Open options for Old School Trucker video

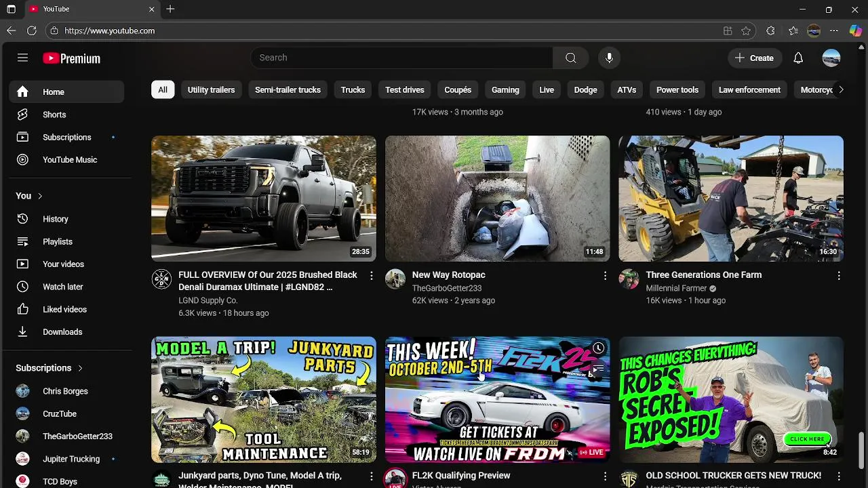click(839, 476)
